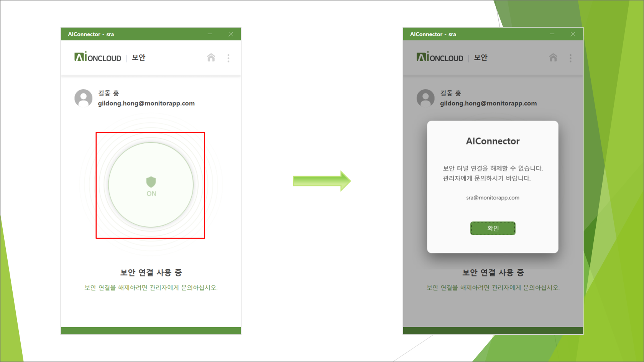This screenshot has width=644, height=362.
Task: Toggle the secure connection ON button
Action: click(151, 185)
